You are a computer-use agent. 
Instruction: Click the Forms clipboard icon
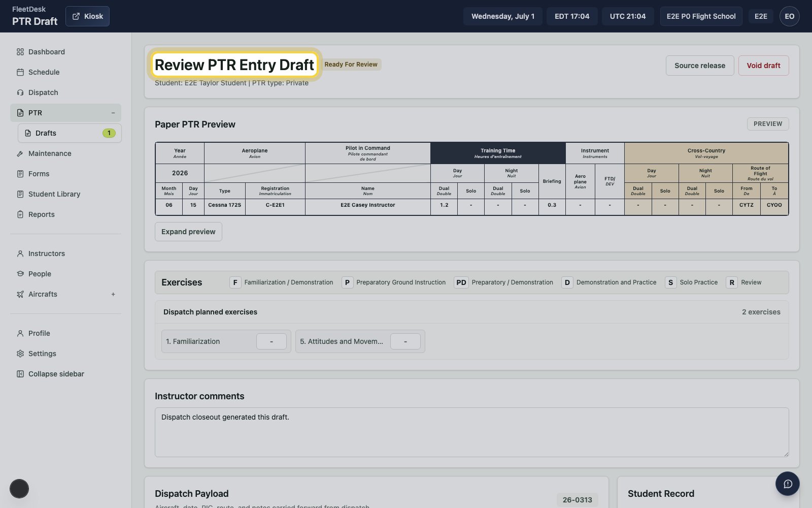click(20, 174)
